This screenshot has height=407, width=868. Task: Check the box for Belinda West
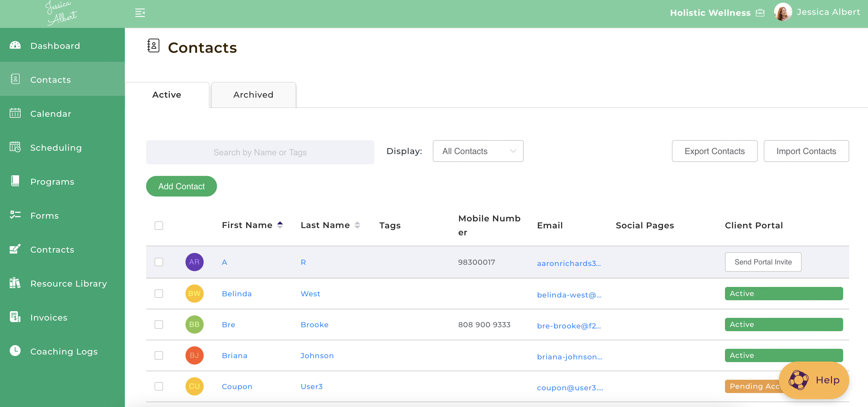coord(159,293)
